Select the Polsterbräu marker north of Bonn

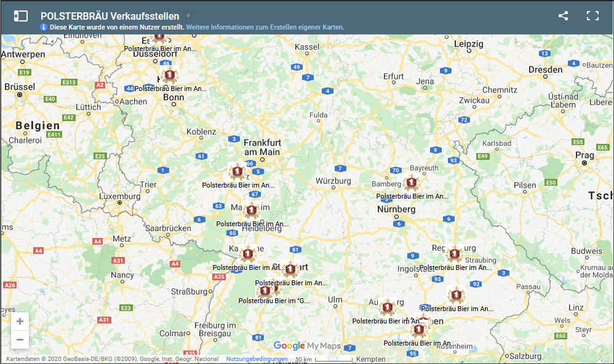170,74
